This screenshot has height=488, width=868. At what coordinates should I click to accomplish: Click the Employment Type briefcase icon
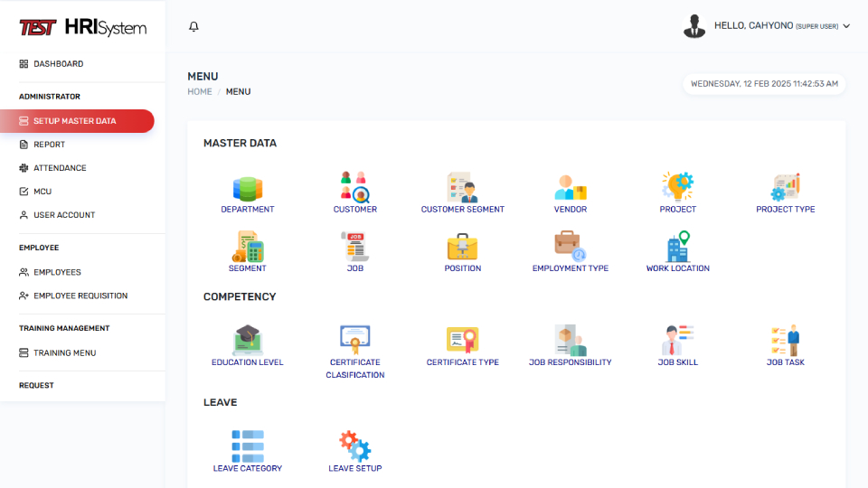[x=571, y=248]
